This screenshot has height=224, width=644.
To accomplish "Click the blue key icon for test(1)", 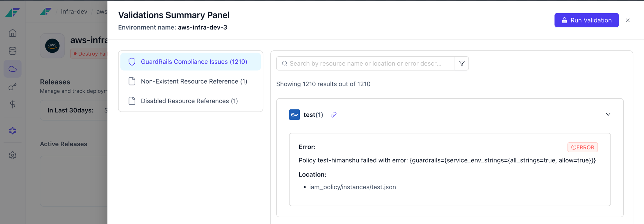I will (x=294, y=115).
